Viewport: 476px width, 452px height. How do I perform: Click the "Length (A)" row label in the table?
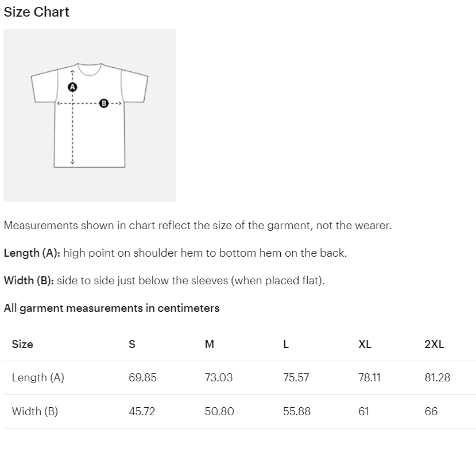[x=38, y=378]
